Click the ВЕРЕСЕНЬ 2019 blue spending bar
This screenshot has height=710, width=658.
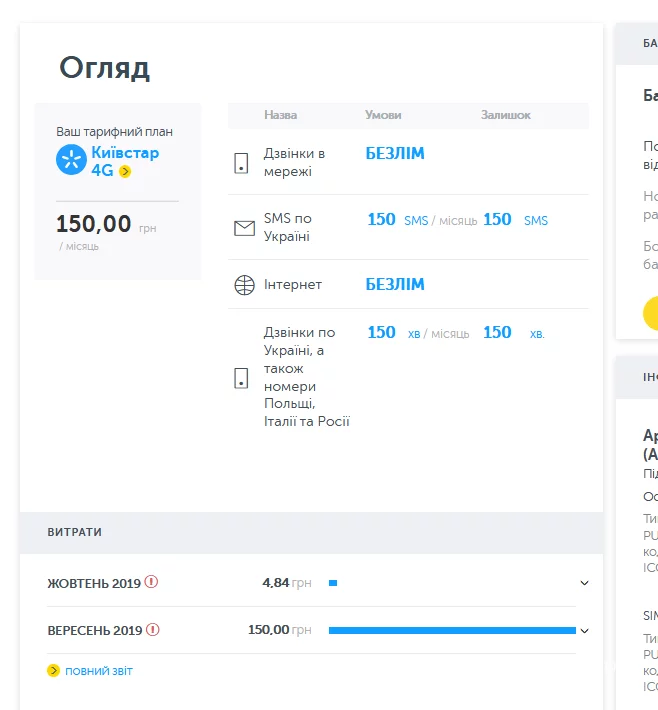[451, 631]
